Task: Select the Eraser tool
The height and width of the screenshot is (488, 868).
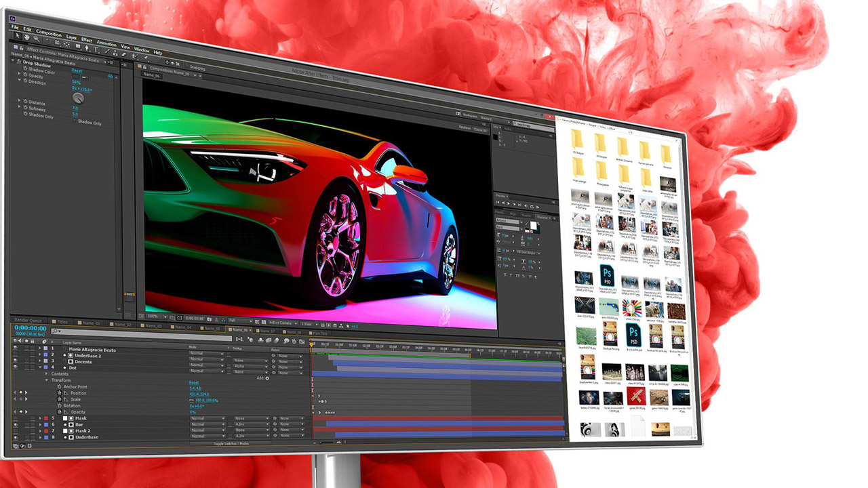Action: tap(124, 54)
